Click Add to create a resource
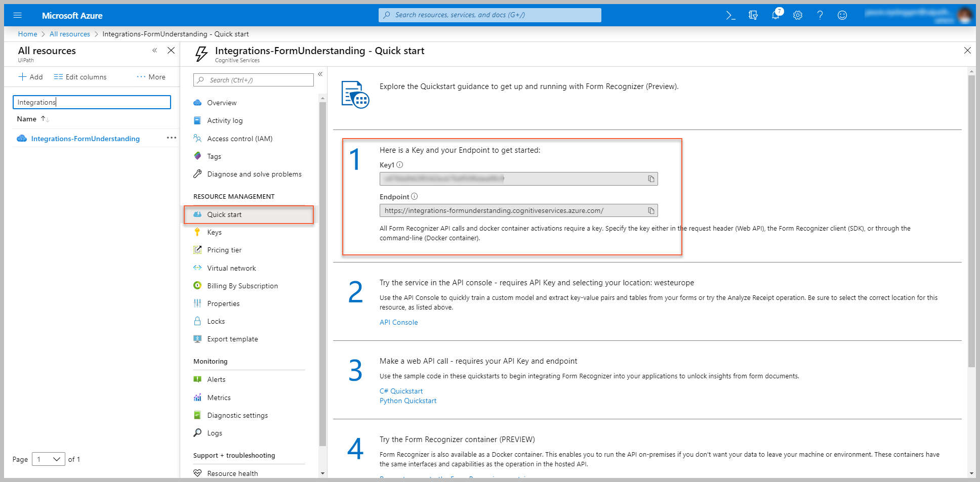Viewport: 980px width, 482px height. coord(31,77)
